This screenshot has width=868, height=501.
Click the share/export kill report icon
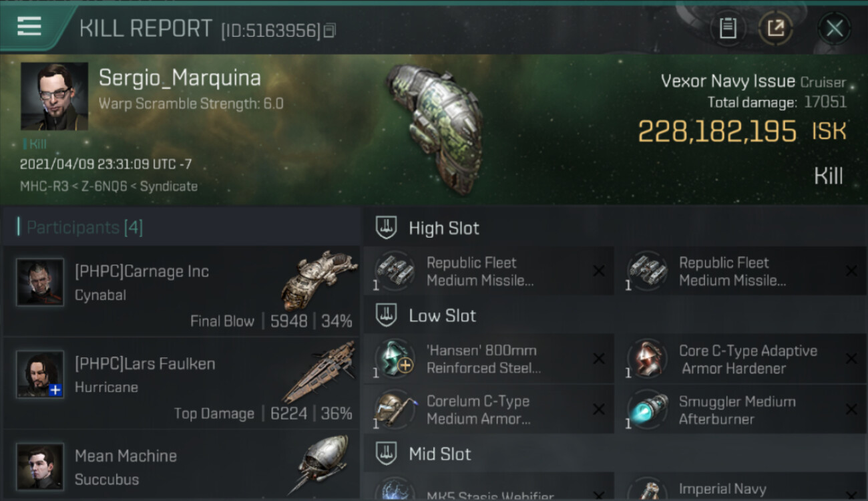776,28
